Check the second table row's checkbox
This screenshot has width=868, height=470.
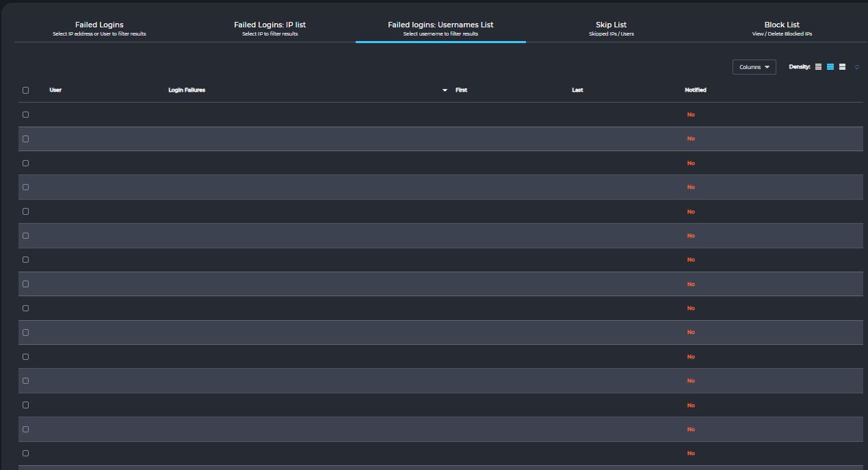click(x=26, y=139)
